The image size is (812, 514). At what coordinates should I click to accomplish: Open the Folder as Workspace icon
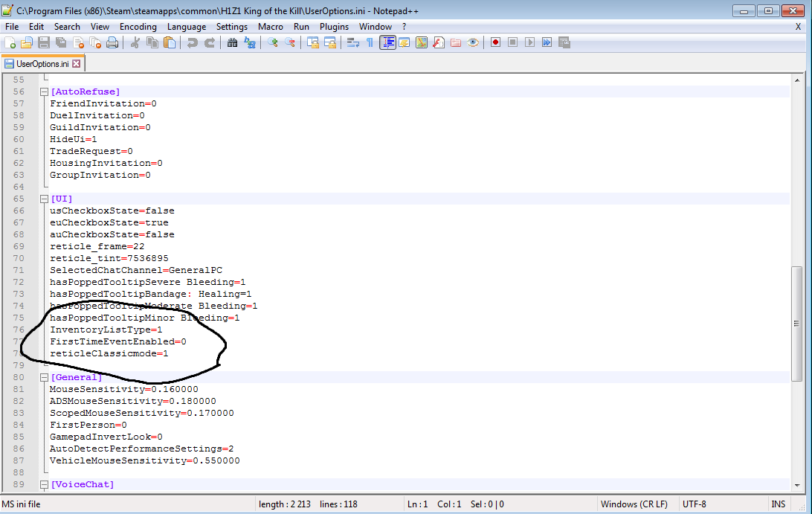pos(456,42)
